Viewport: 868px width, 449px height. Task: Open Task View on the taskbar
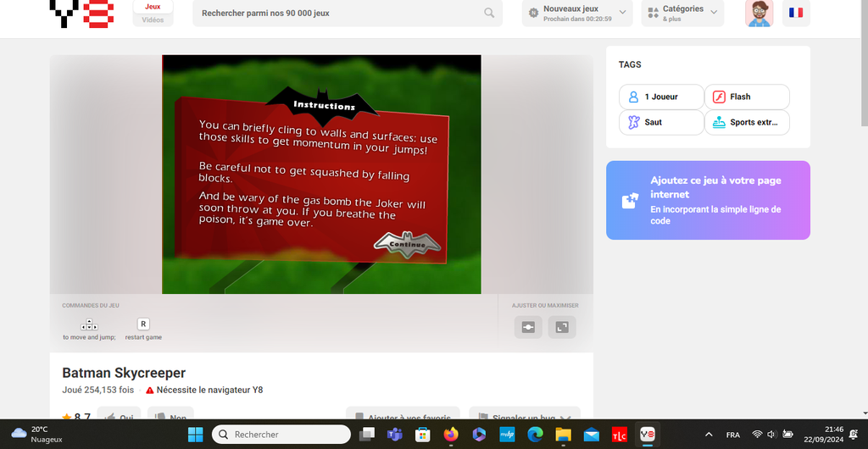tap(366, 435)
